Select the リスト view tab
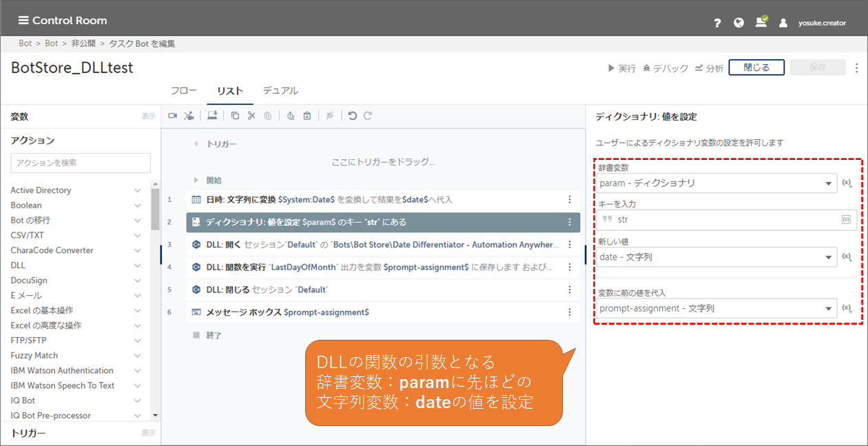868x446 pixels. pos(230,91)
